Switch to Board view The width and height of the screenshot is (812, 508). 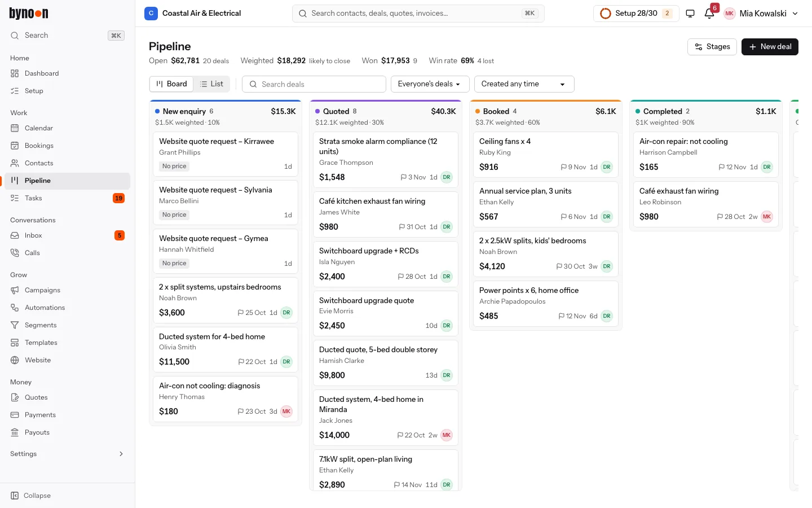coord(171,84)
